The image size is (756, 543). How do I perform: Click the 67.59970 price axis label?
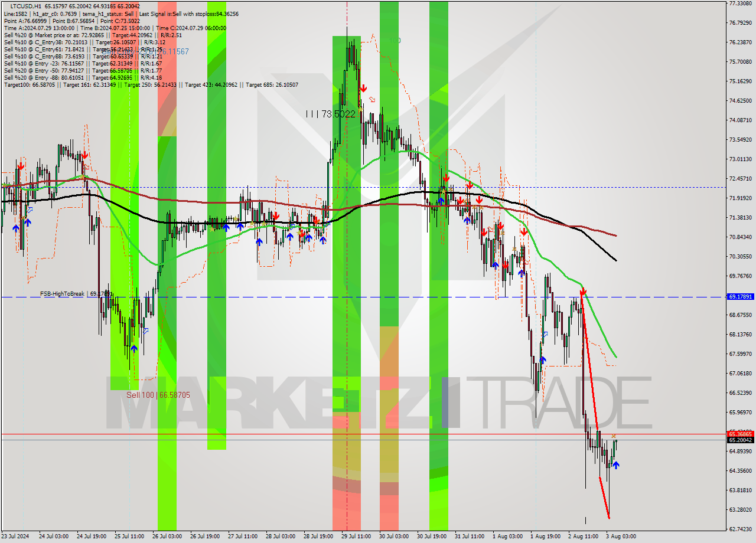(x=740, y=354)
